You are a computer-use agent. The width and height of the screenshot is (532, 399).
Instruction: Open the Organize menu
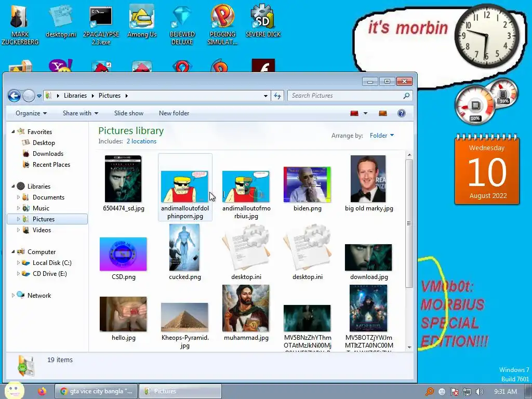click(31, 113)
